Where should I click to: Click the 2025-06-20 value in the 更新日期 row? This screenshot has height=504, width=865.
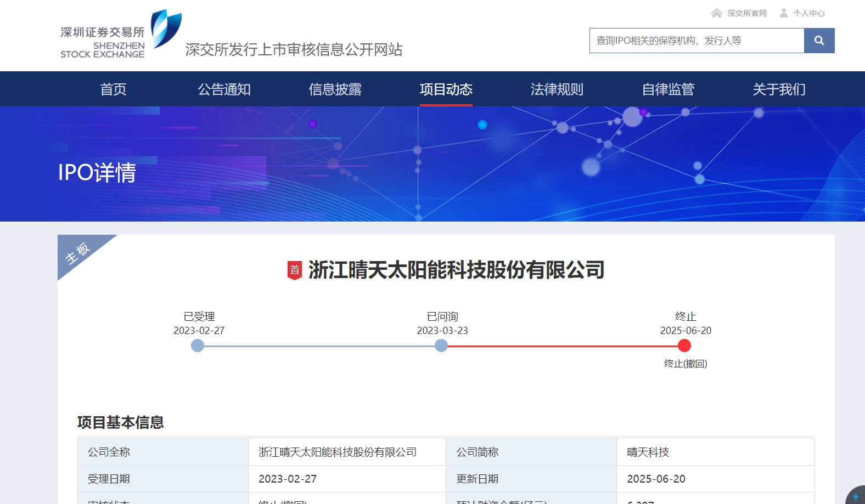tap(656, 479)
